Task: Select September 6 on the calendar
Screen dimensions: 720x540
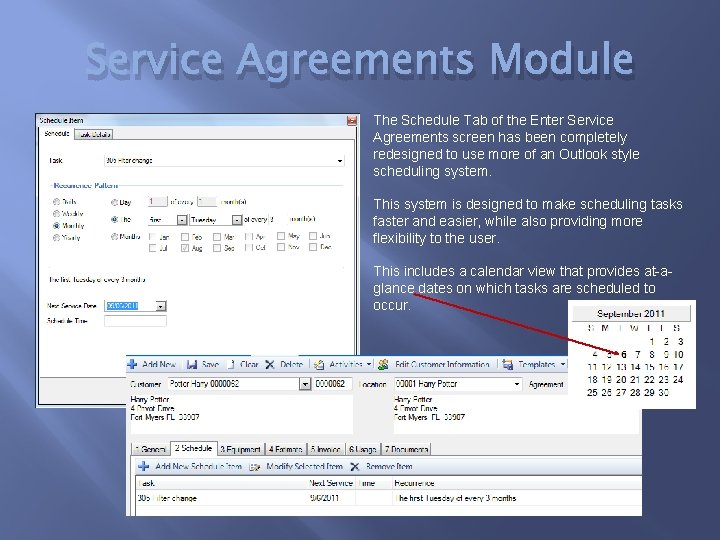Action: click(x=623, y=354)
